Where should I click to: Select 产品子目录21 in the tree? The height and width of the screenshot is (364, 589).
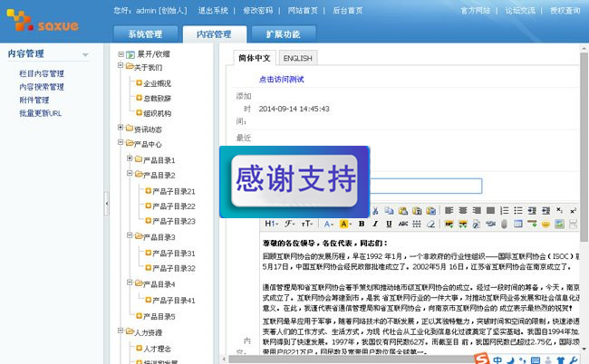click(x=174, y=191)
